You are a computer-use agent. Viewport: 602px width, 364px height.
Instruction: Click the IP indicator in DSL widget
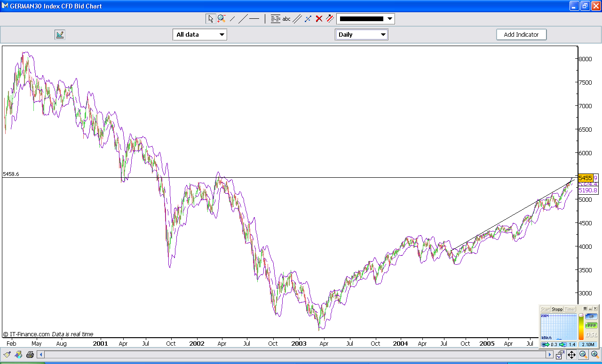[591, 317]
